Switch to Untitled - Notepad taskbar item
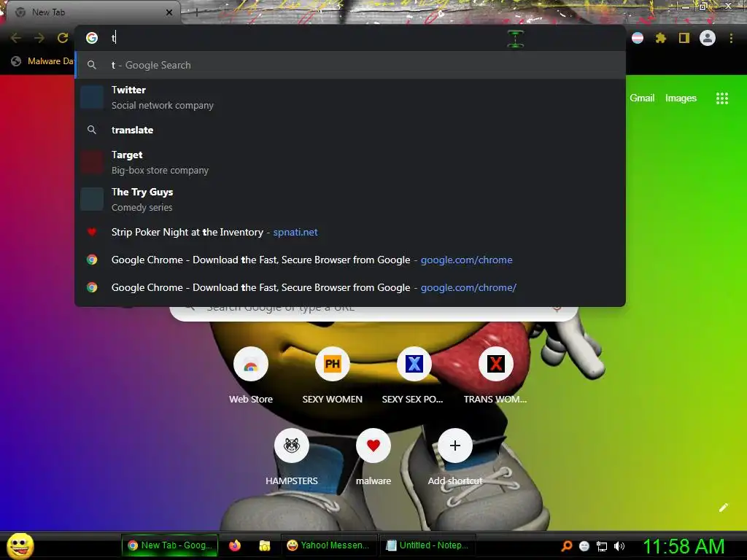Viewport: 747px width, 560px height. coord(427,545)
